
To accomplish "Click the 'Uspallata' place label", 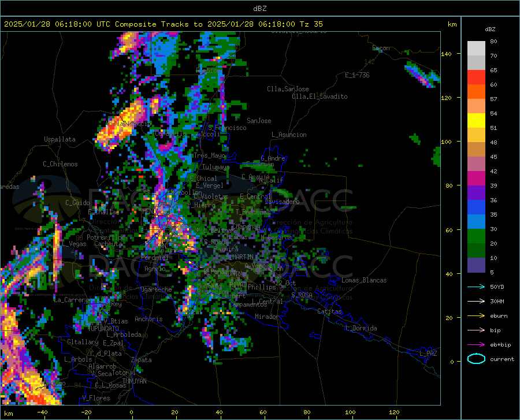I will tap(60, 139).
